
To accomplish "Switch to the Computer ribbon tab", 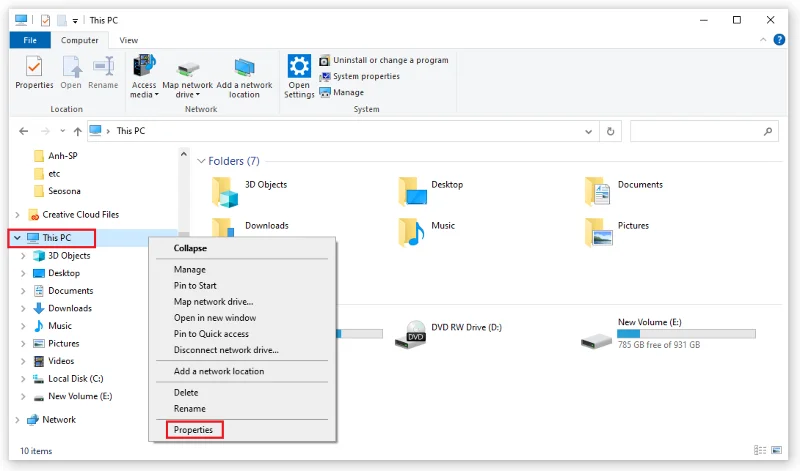I will click(x=80, y=40).
